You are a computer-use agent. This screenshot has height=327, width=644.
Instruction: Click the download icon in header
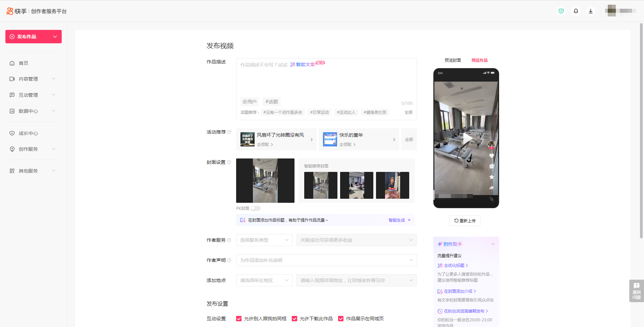click(591, 11)
